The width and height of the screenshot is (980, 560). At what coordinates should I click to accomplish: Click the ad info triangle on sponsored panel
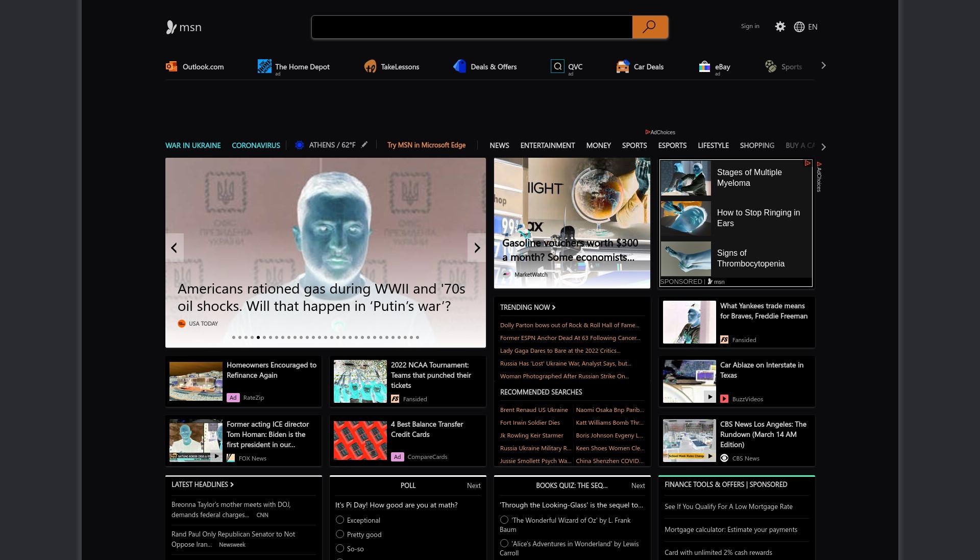(x=807, y=163)
